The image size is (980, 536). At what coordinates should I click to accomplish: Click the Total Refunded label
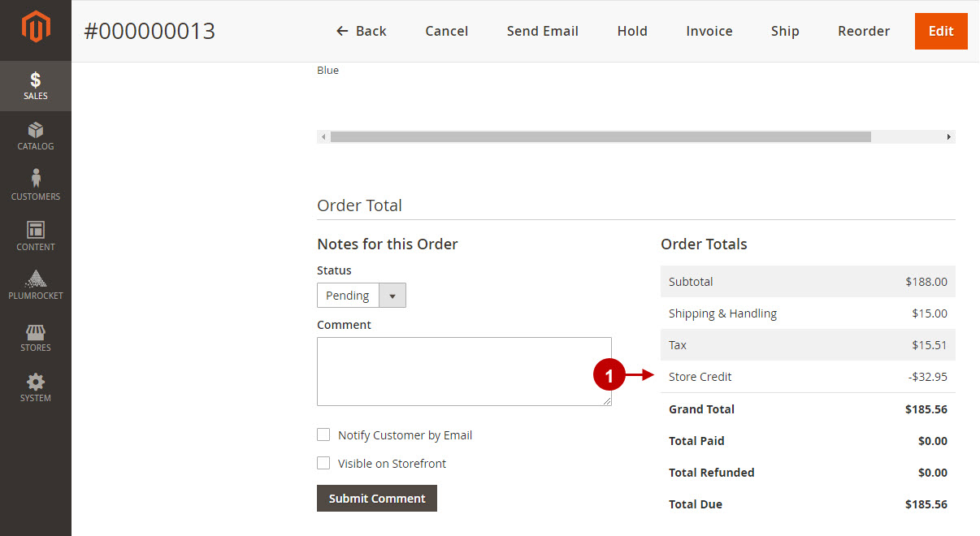[x=712, y=473]
